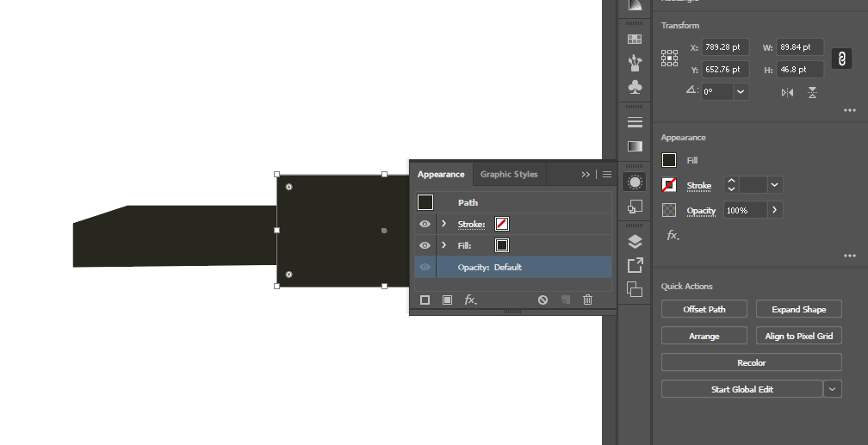Click Add New Effect fx in Appearance panel

click(470, 300)
